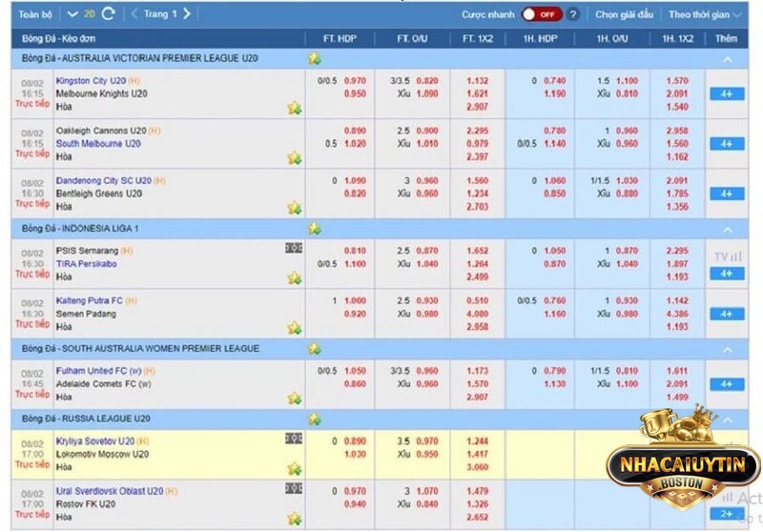This screenshot has height=532, width=763.
Task: Open the 2+ button for Ural Sverdlovsk Oblast match
Action: (726, 513)
